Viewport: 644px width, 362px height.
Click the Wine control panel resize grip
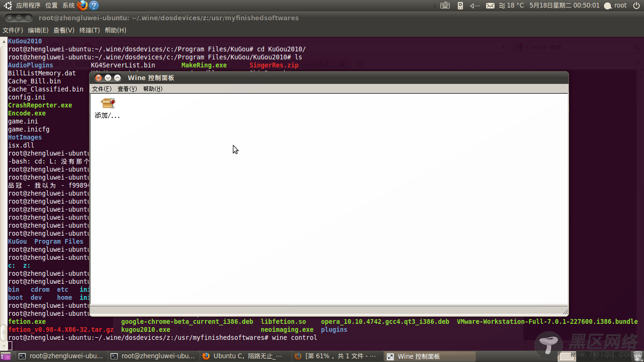pos(565,312)
